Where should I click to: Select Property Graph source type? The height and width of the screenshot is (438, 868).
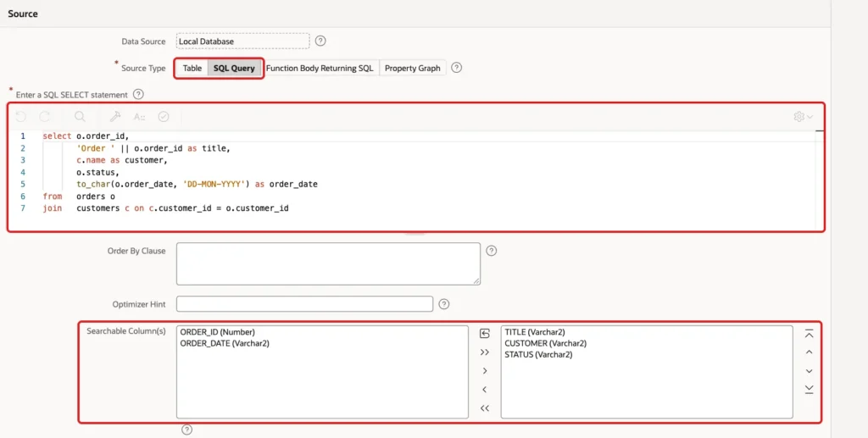pos(413,68)
